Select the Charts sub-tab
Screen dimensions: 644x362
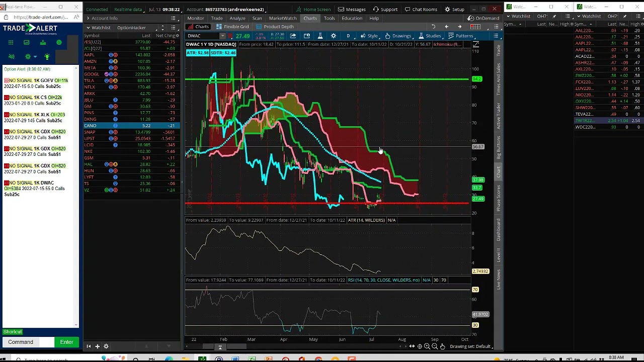(x=199, y=27)
